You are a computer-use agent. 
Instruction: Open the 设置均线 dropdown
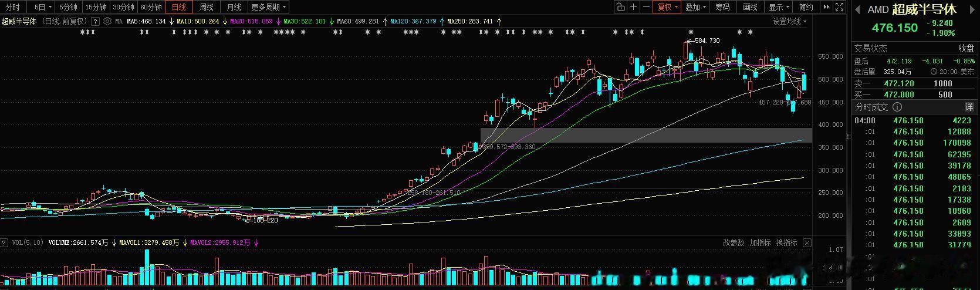[x=790, y=21]
